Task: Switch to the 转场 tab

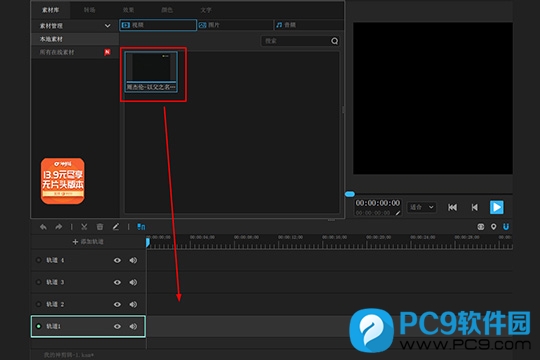Action: coord(90,10)
